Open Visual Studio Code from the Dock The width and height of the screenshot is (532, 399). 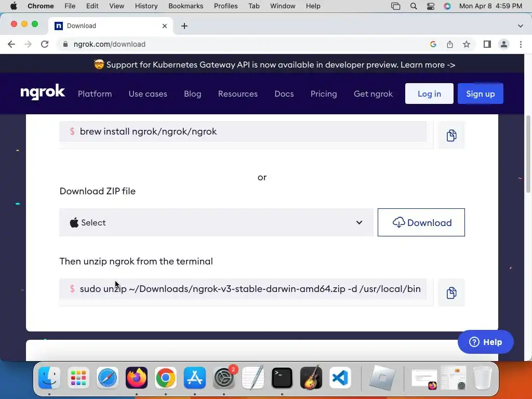pyautogui.click(x=340, y=377)
